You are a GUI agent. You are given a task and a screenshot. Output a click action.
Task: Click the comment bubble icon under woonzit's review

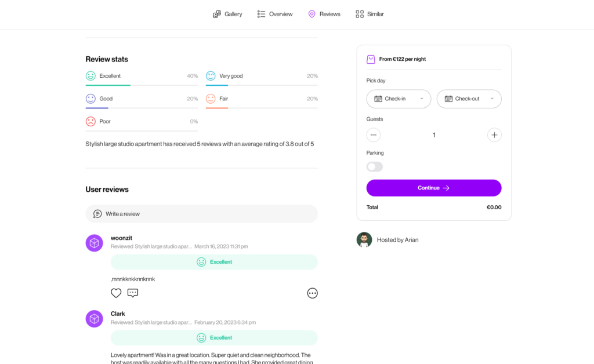(133, 293)
